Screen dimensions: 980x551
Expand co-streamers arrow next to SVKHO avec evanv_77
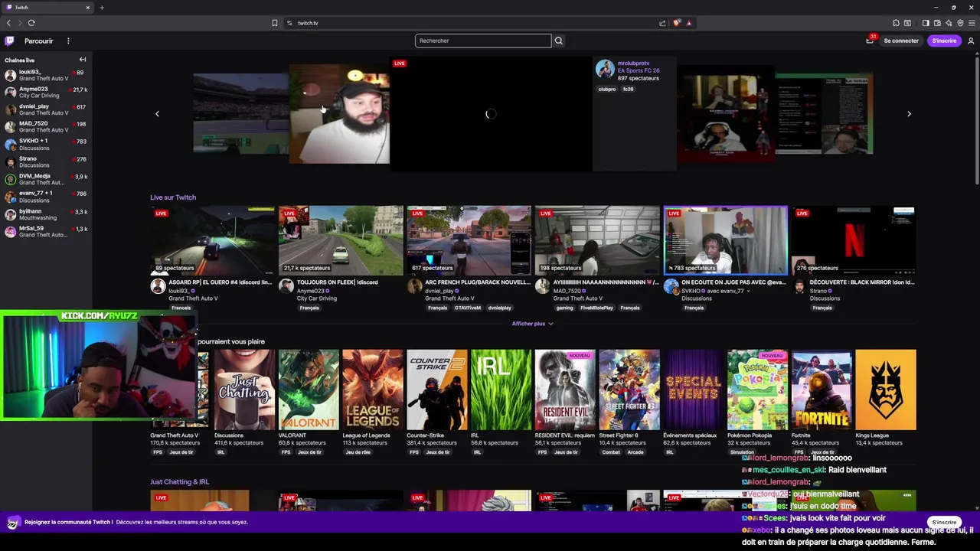point(748,291)
